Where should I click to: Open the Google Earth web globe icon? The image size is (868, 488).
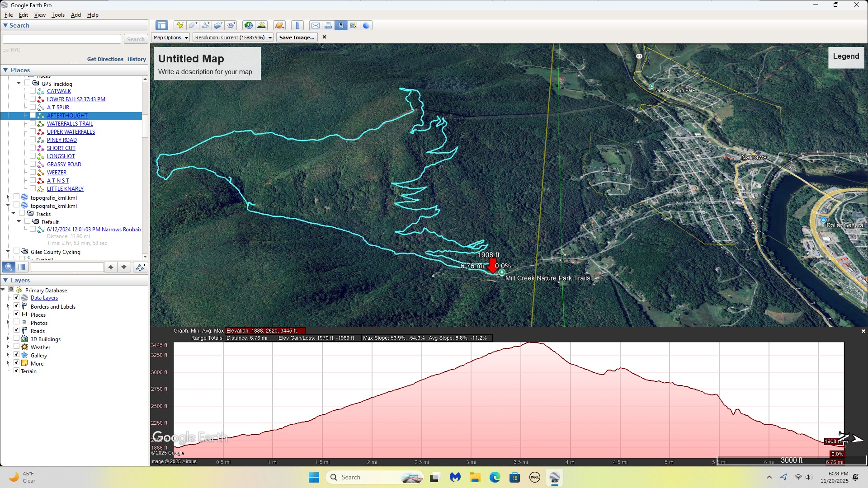point(366,25)
